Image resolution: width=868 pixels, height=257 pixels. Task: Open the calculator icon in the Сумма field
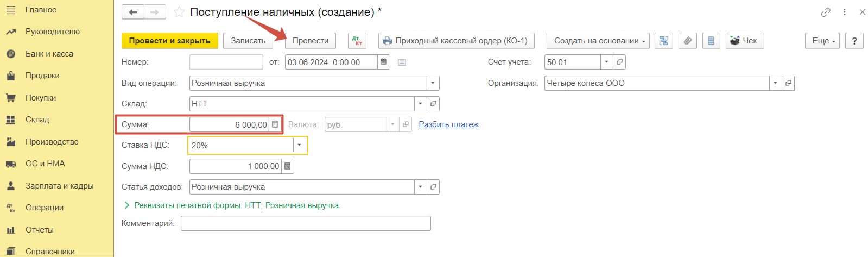tap(275, 124)
